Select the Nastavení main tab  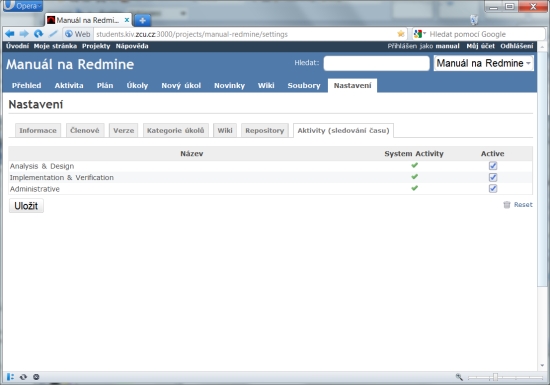[352, 86]
